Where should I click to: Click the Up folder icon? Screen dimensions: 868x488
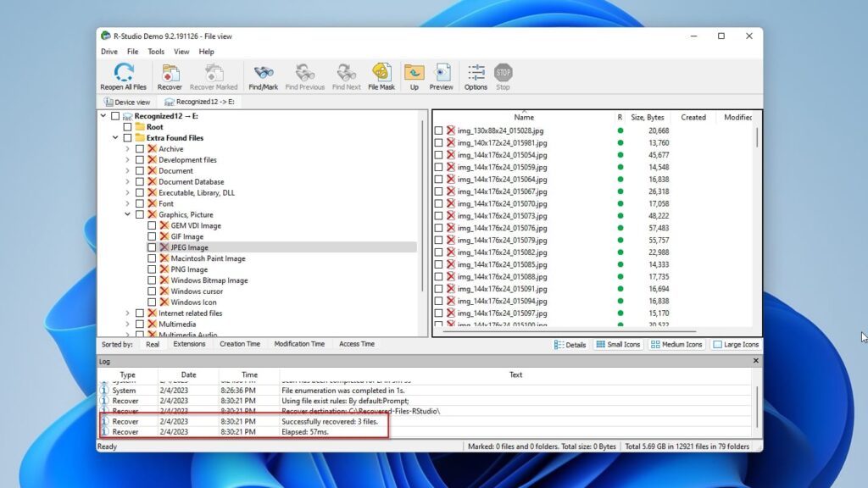coord(414,73)
